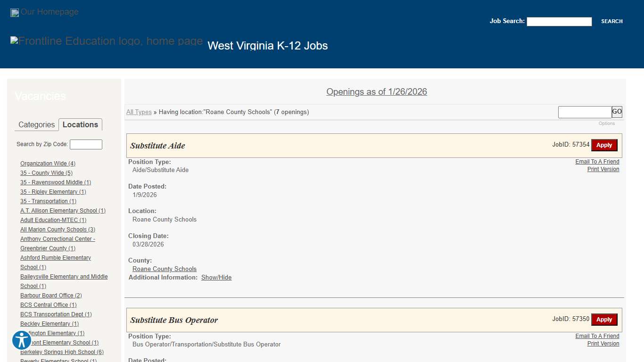Open Barbour Board Office (2) location

click(x=51, y=296)
